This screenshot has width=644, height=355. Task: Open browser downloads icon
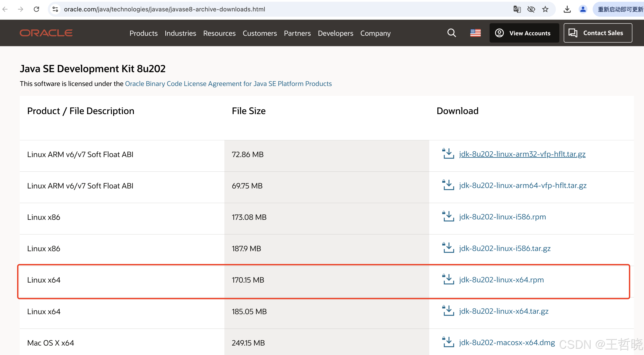[x=567, y=9]
